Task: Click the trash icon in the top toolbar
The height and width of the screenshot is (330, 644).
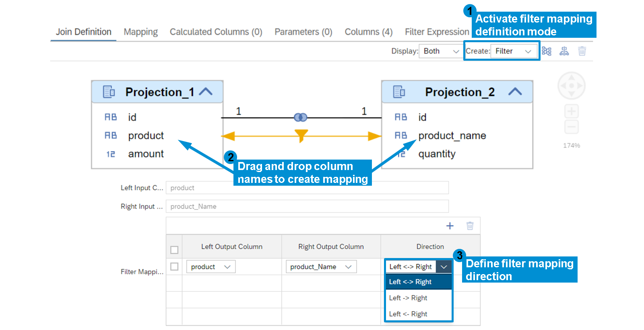Action: 582,51
